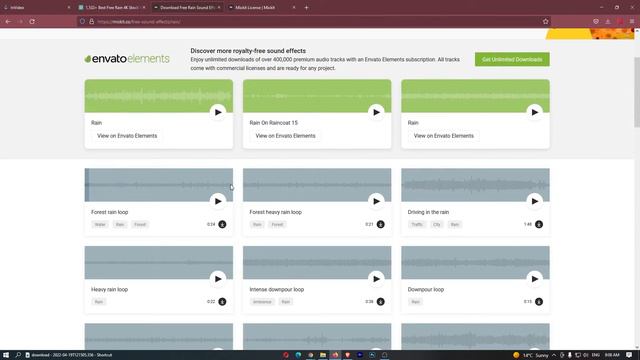Open the weather widget showing Sunny
Image resolution: width=640 pixels, height=360 pixels.
click(x=530, y=355)
